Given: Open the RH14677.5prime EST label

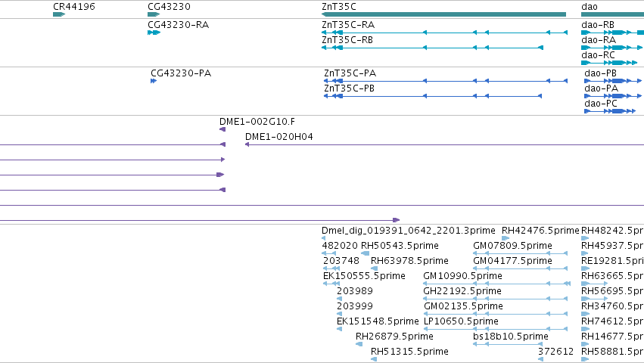Looking at the screenshot, I should [612, 337].
